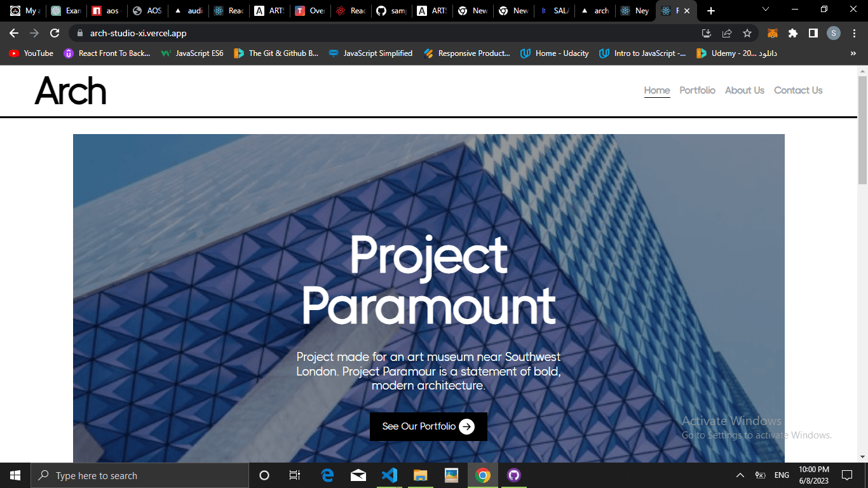Open the Portfolio navigation item
The width and height of the screenshot is (868, 488).
click(697, 90)
